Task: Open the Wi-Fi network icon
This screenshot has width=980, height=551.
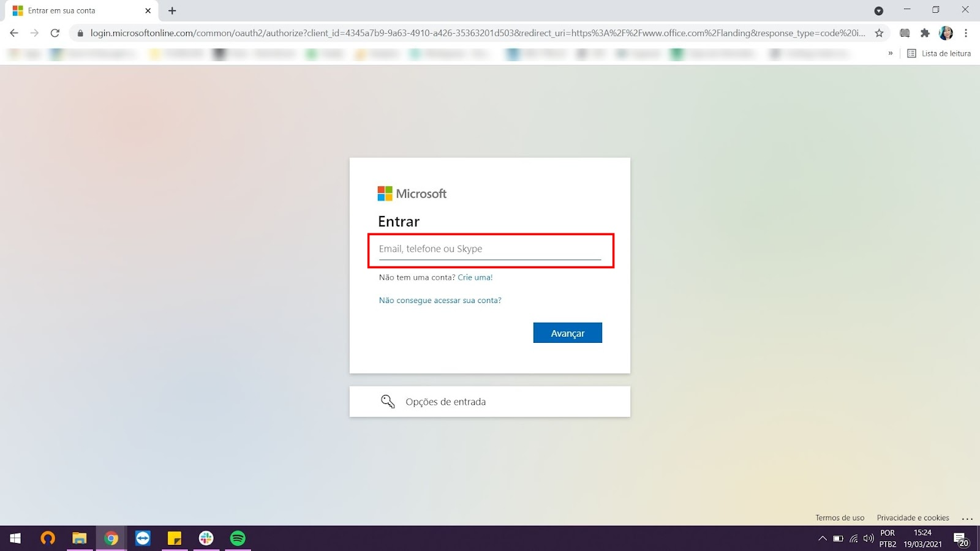Action: coord(854,539)
